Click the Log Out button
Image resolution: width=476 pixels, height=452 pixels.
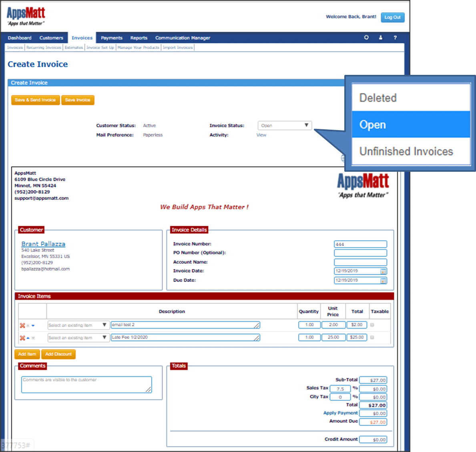pyautogui.click(x=392, y=17)
